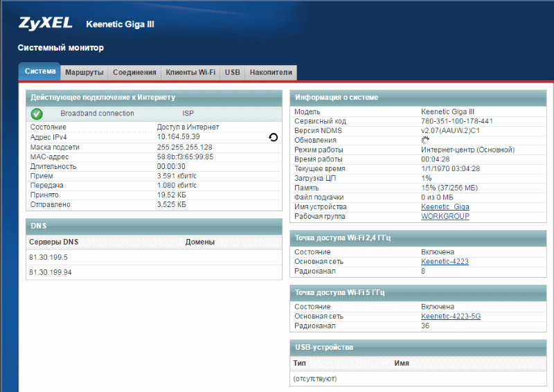The height and width of the screenshot is (392, 554).
Task: Open the Накопители tab
Action: click(x=271, y=73)
